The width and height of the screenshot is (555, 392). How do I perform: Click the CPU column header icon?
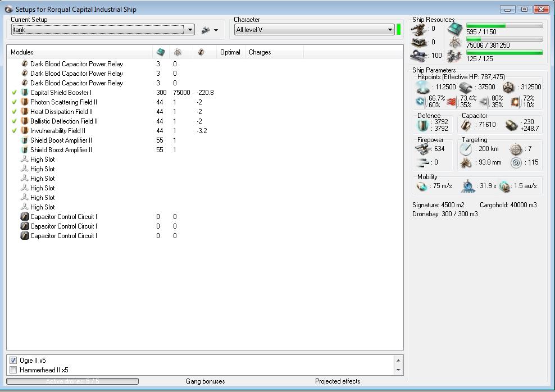point(161,52)
